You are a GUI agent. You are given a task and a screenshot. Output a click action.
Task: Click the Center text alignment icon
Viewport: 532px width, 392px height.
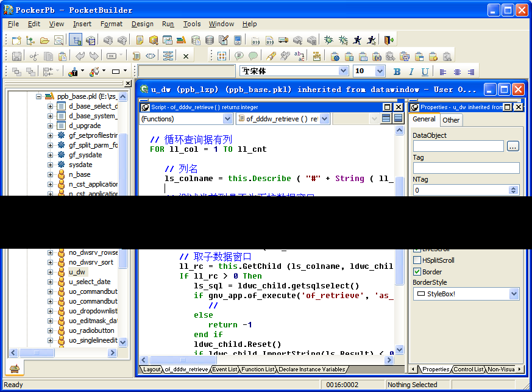pyautogui.click(x=457, y=72)
